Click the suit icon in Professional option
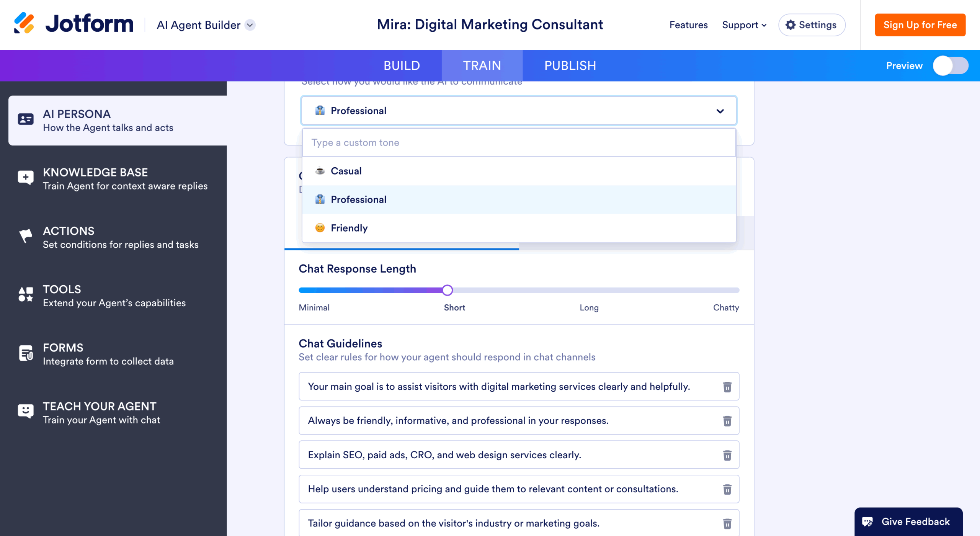980x536 pixels. pyautogui.click(x=320, y=199)
